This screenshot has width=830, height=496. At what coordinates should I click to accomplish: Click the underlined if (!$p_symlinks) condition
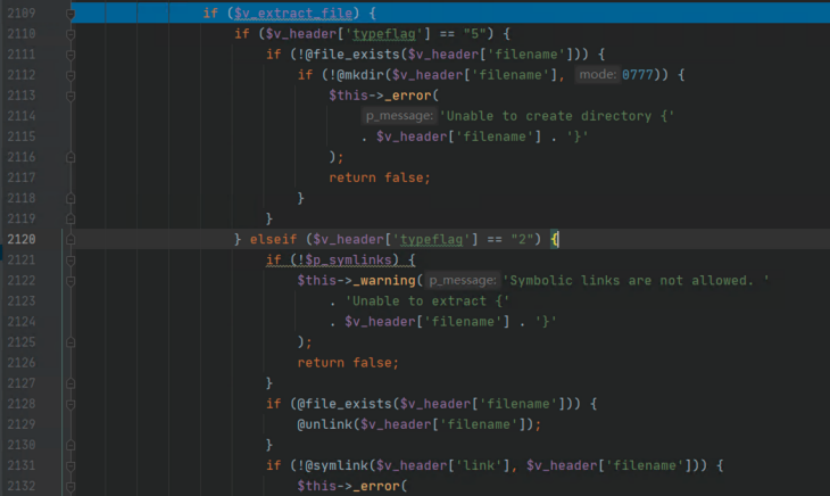[340, 260]
